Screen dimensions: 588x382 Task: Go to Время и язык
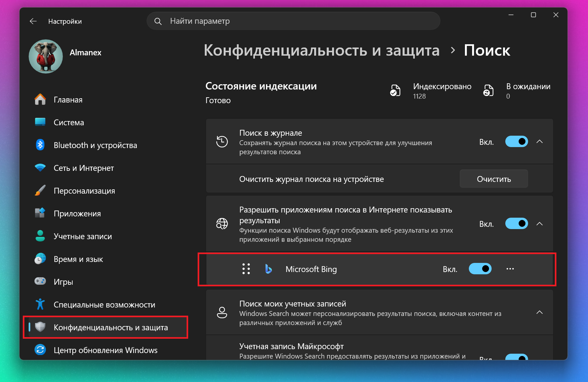pos(105,259)
